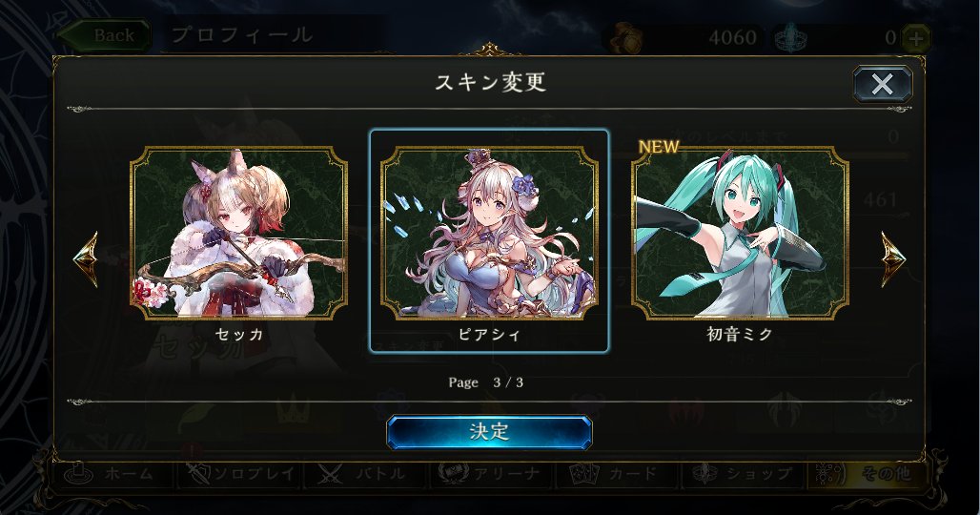Open the ソロプレイ tab

(240, 474)
